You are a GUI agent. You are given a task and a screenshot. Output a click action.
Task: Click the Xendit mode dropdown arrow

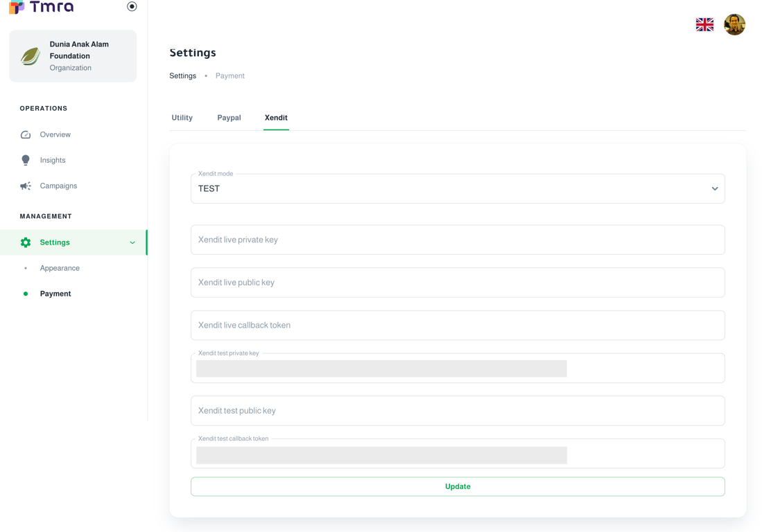(x=715, y=188)
